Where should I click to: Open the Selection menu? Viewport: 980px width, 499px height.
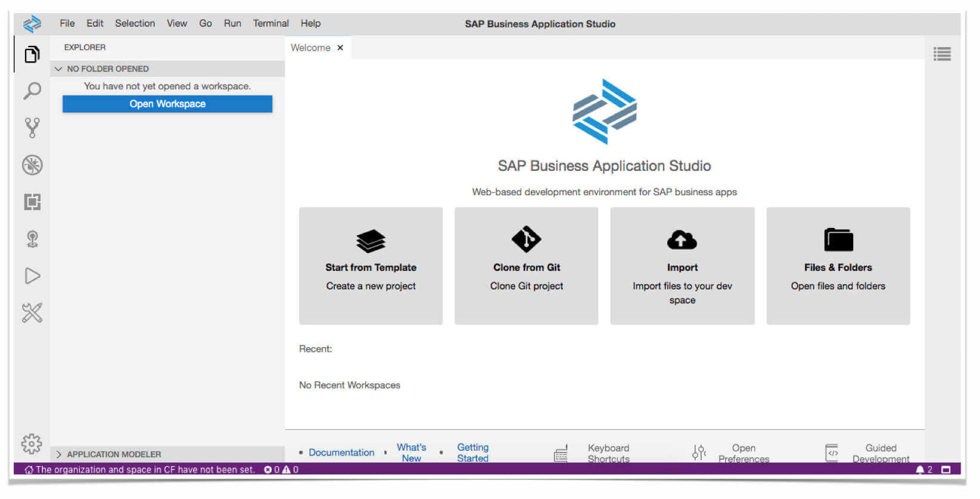coord(135,23)
